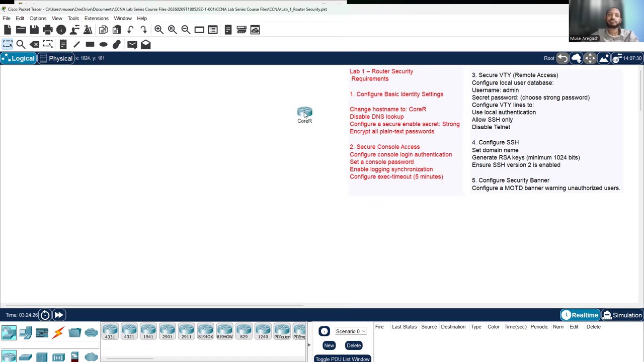The image size is (644, 362).
Task: Pick the 2911 router model
Action: coord(186,332)
